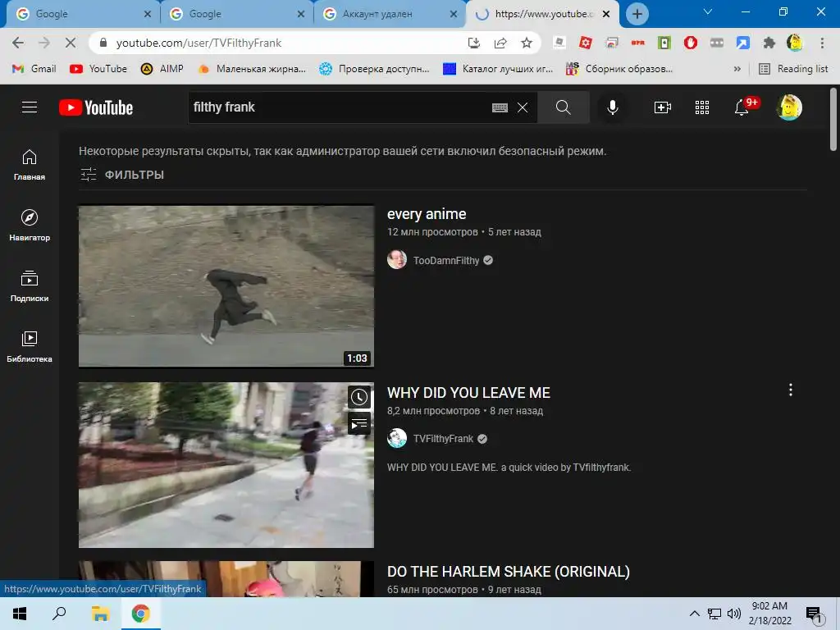The height and width of the screenshot is (630, 840).
Task: Open the Reading list
Action: (794, 69)
